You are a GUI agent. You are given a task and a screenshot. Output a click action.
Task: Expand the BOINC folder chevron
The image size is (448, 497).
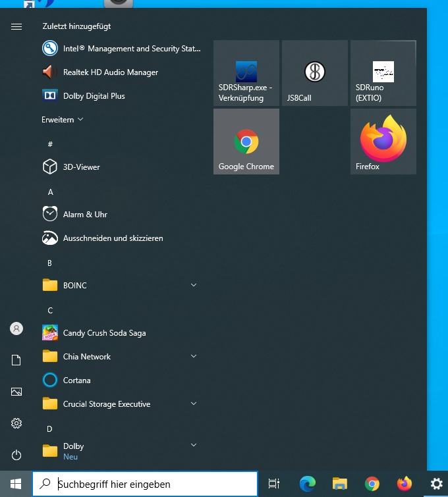coord(194,285)
